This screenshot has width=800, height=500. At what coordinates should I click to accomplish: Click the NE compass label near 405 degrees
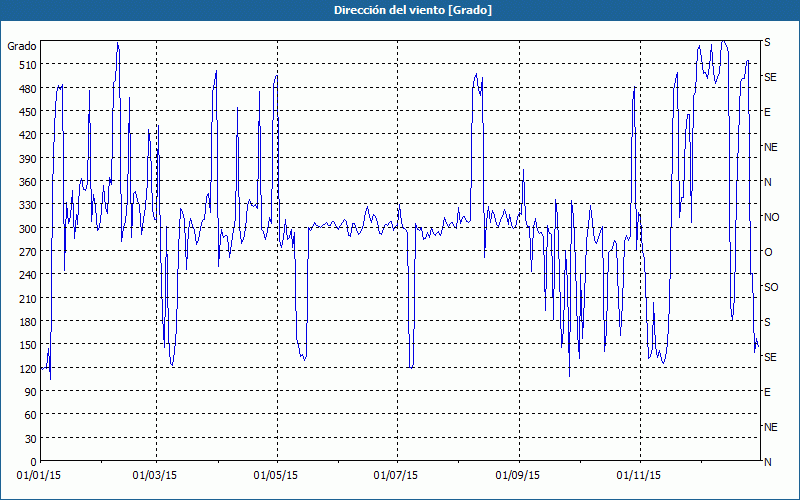click(771, 147)
